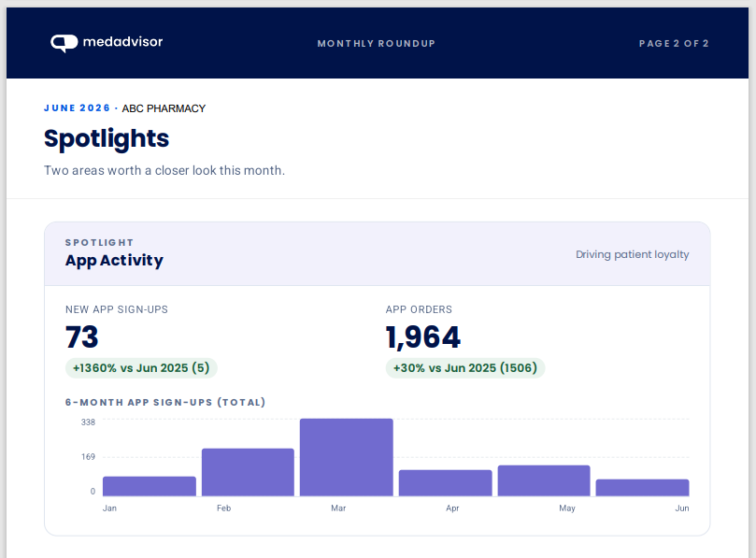Select the tallest March bar in chart
756x558 pixels.
point(346,457)
